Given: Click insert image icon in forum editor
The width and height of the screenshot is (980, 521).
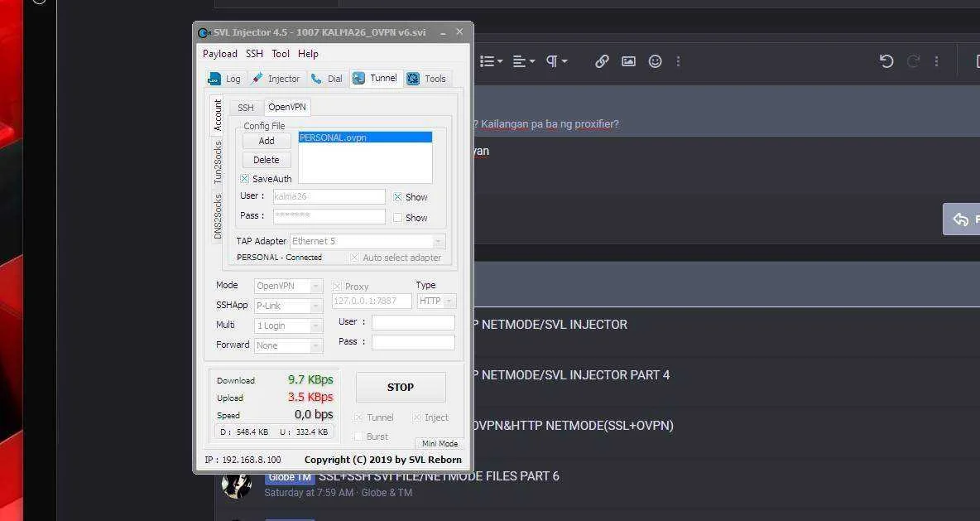Looking at the screenshot, I should [629, 61].
